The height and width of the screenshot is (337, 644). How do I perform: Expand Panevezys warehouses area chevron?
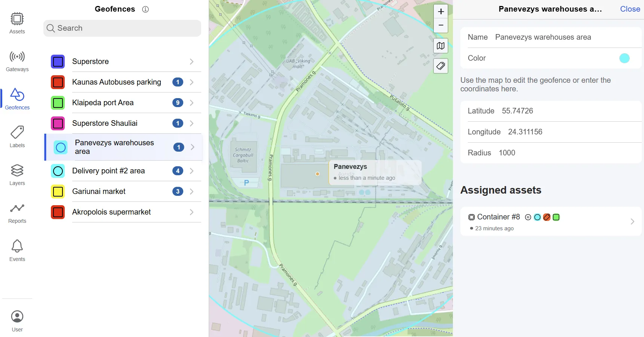tap(193, 147)
